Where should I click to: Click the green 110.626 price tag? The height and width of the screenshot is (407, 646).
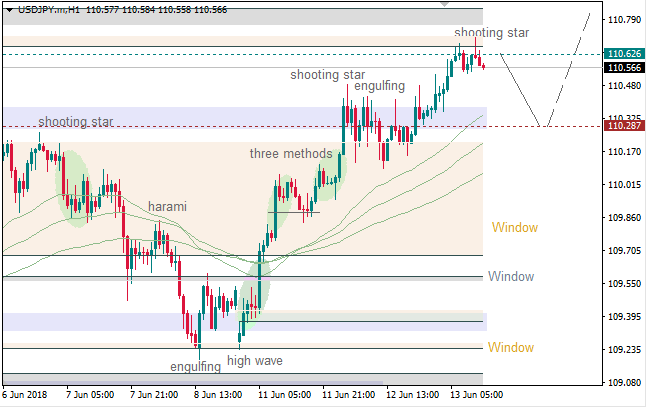tap(623, 53)
